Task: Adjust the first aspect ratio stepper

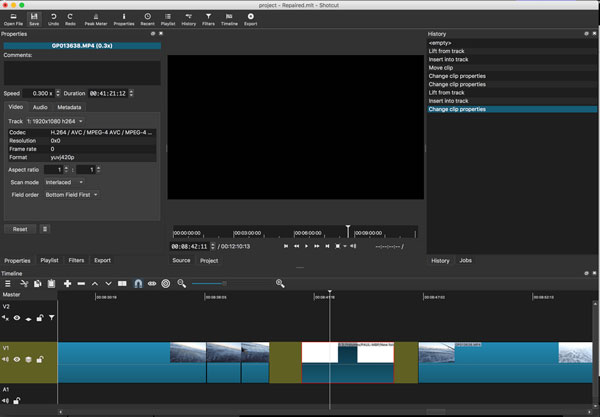Action: click(66, 169)
